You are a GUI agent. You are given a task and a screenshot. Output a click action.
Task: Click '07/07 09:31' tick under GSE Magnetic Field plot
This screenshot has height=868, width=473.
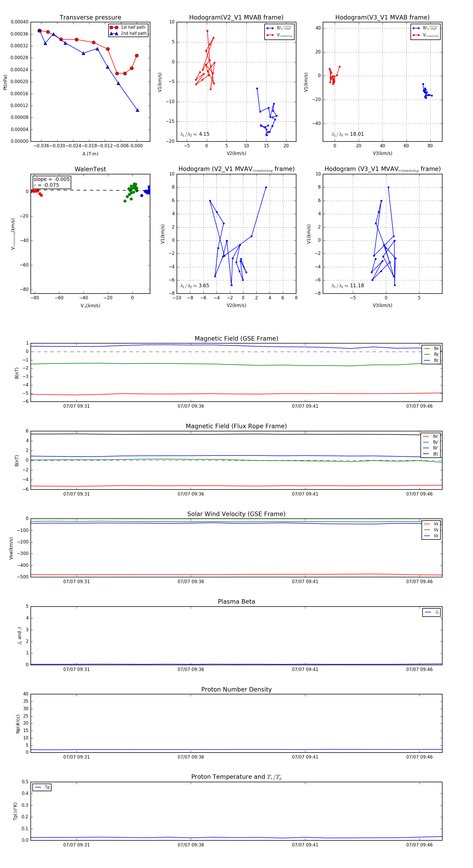[76, 406]
